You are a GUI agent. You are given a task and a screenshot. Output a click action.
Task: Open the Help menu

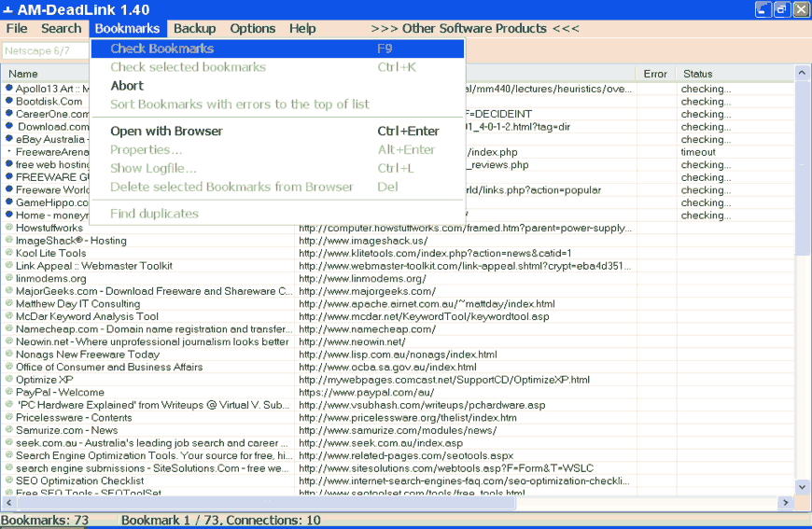coord(302,29)
